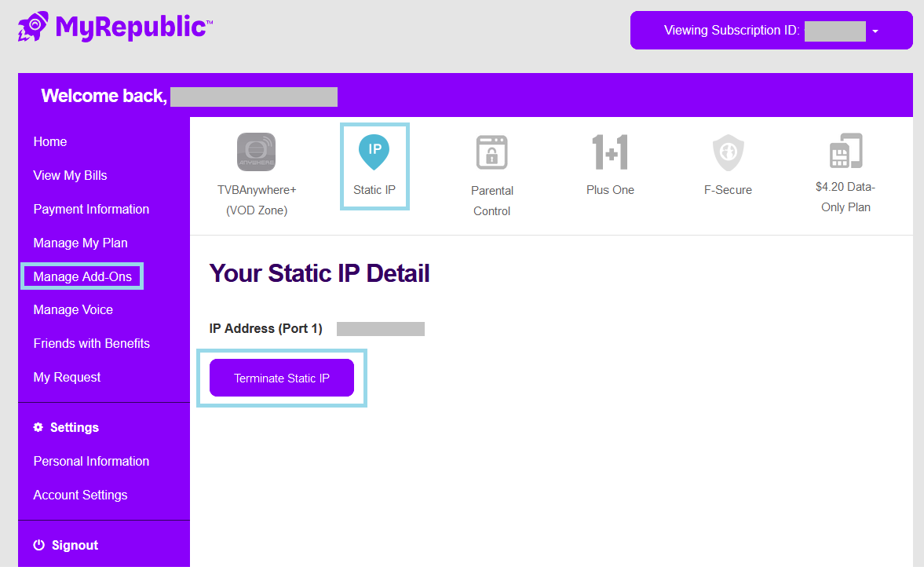Open Personal Information settings
This screenshot has width=924, height=574.
[x=91, y=462]
